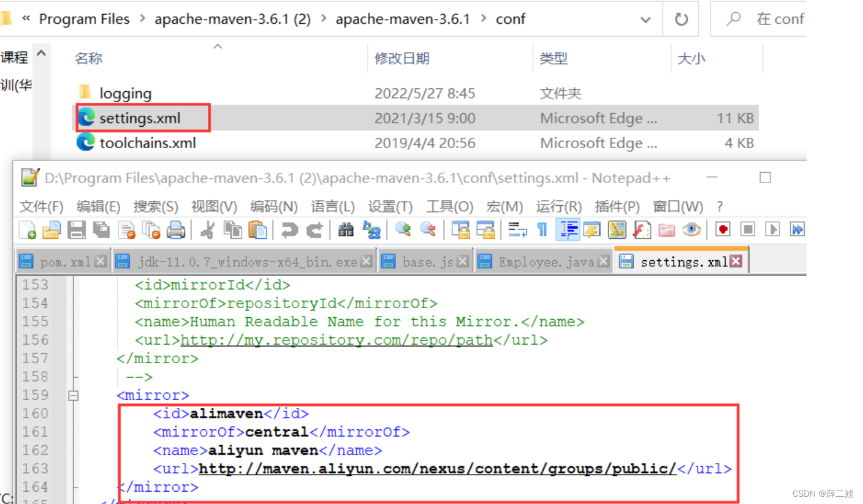
Task: Click the Undo toolbar icon
Action: (x=289, y=230)
